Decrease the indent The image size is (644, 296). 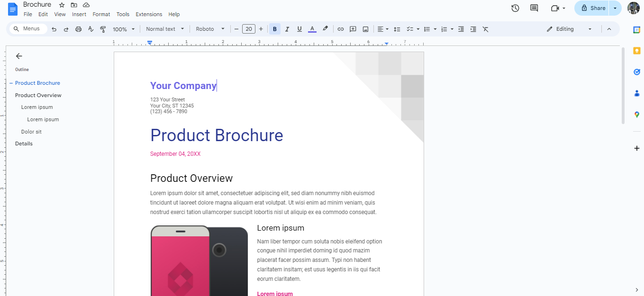[461, 29]
